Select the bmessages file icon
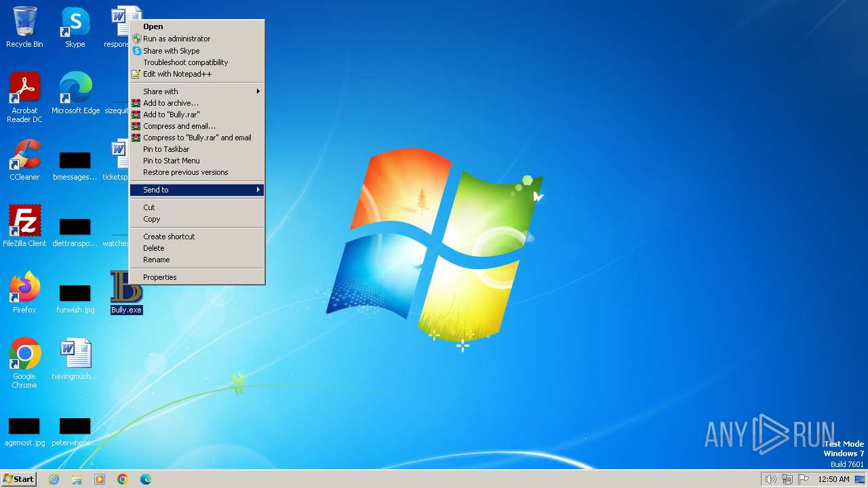This screenshot has height=488, width=868. (75, 166)
